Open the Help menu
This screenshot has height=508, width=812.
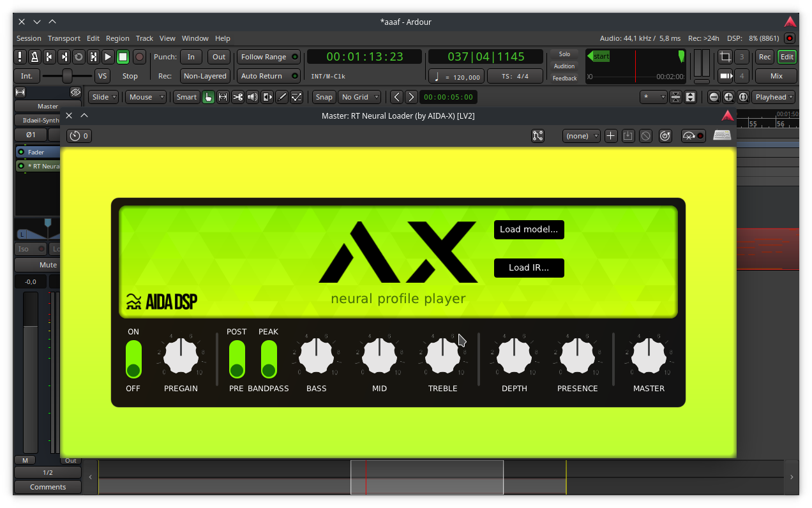(223, 38)
